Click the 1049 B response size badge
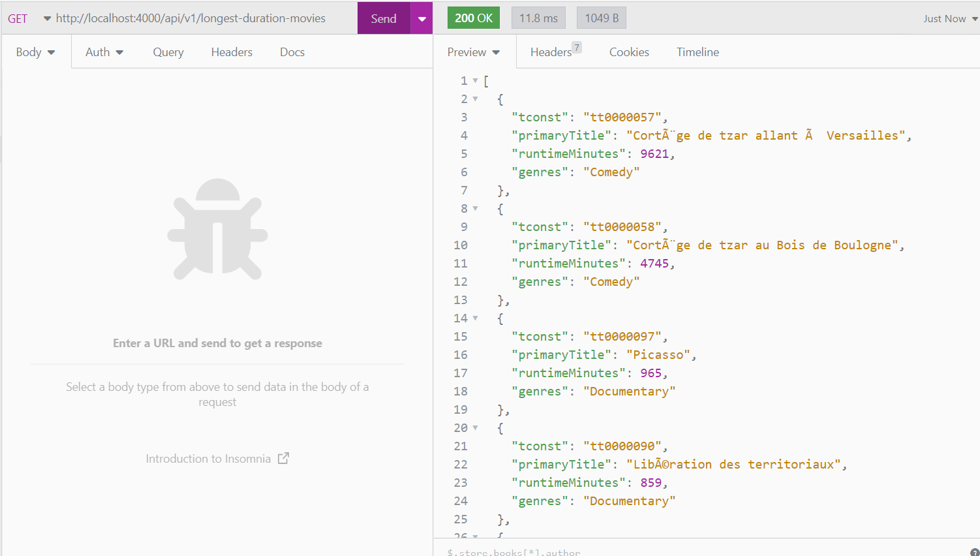Screen dimensions: 980x556 pos(601,18)
